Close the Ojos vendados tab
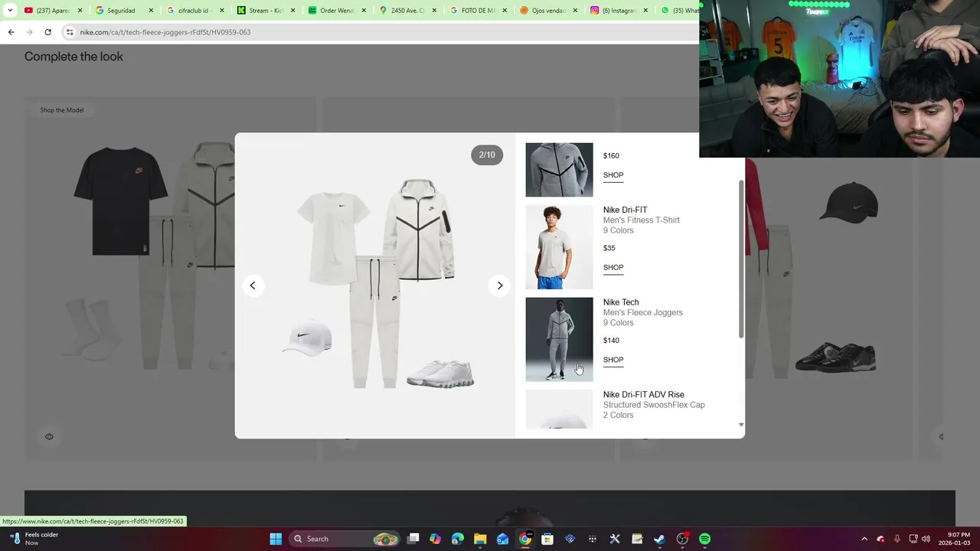980x551 pixels. [x=575, y=11]
